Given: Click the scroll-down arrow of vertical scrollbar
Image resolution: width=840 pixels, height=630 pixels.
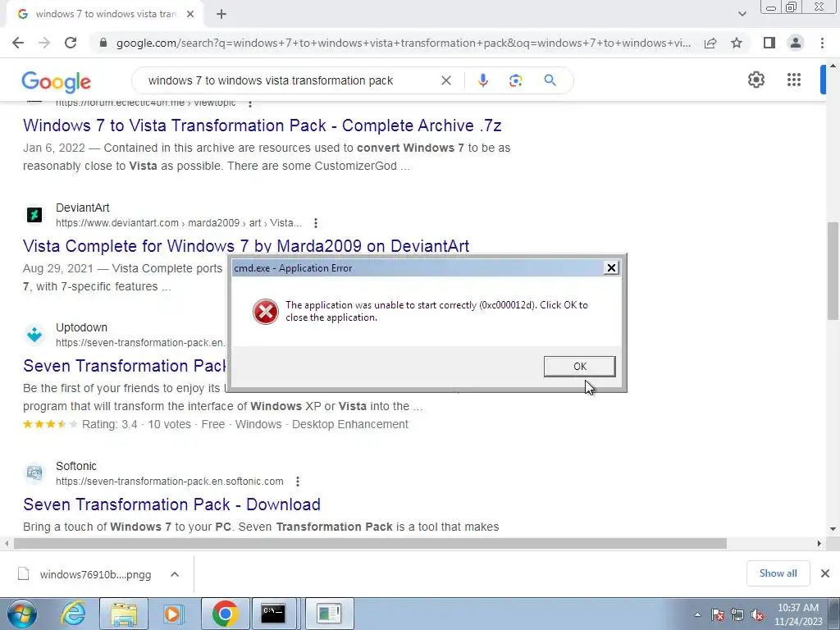Looking at the screenshot, I should pos(833,529).
